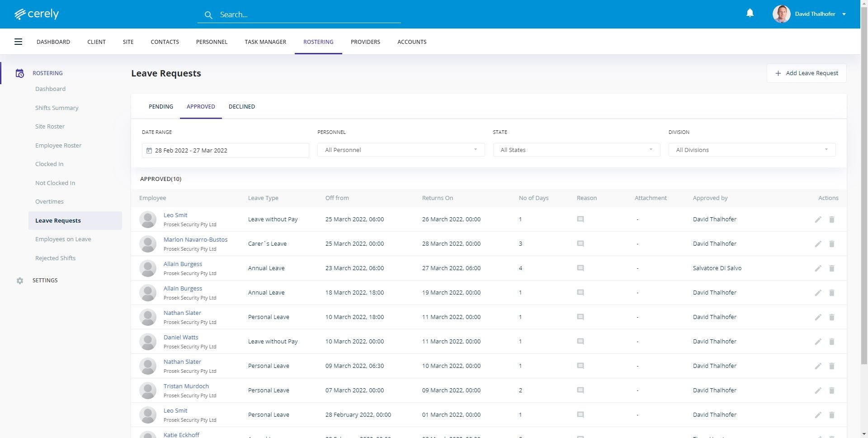Open the TASK MANAGER section
The image size is (868, 438).
coord(265,42)
